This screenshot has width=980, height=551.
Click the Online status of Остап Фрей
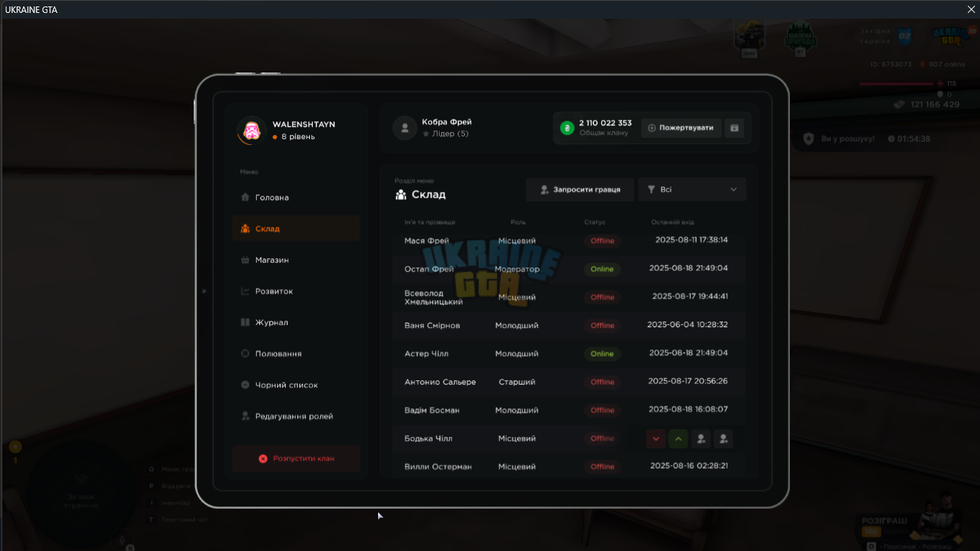point(602,269)
